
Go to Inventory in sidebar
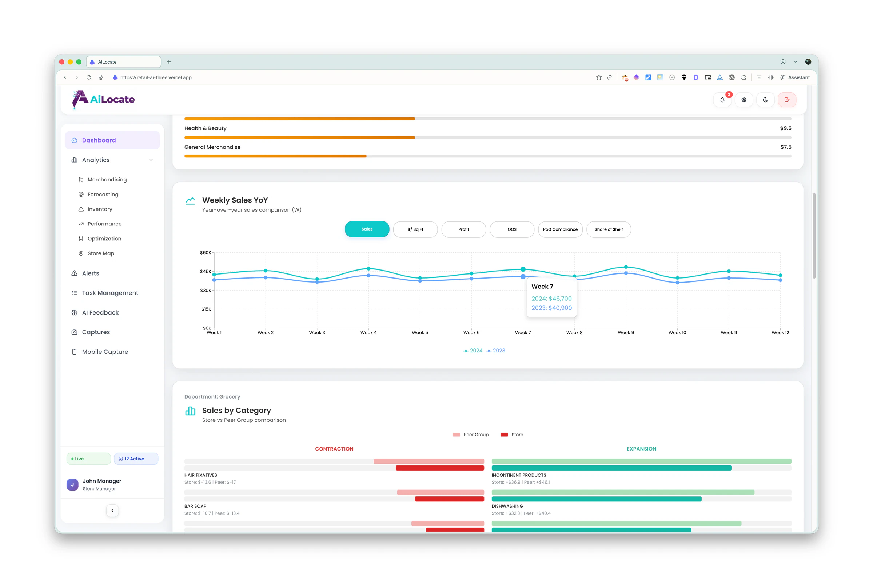(100, 209)
